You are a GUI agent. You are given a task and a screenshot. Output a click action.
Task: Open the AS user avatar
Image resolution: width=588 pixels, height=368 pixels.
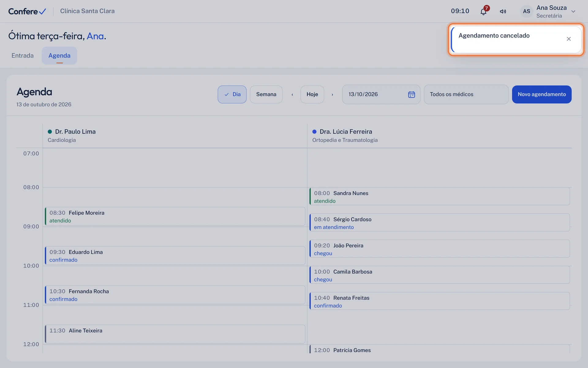coord(526,11)
